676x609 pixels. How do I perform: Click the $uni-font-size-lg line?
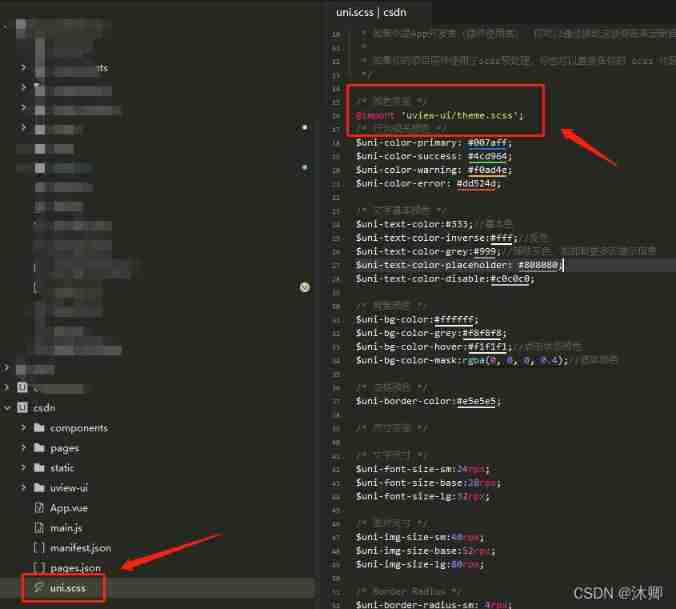[422, 496]
